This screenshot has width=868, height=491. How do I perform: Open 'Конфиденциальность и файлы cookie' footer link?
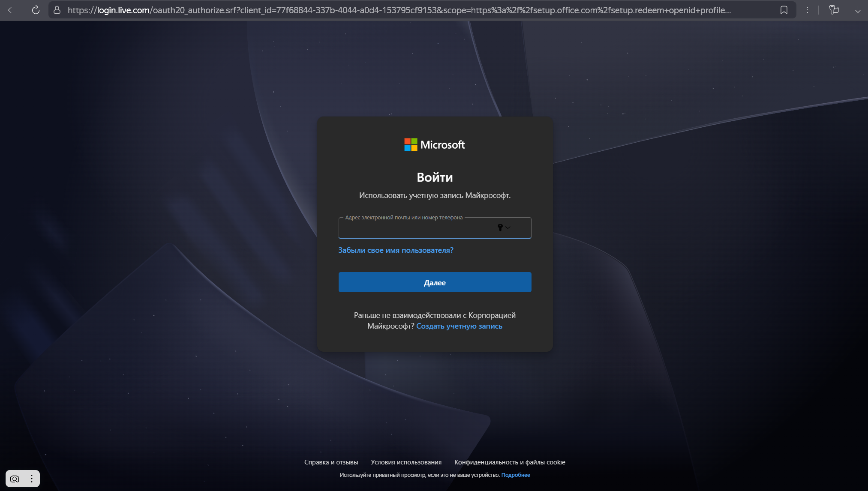[510, 462]
